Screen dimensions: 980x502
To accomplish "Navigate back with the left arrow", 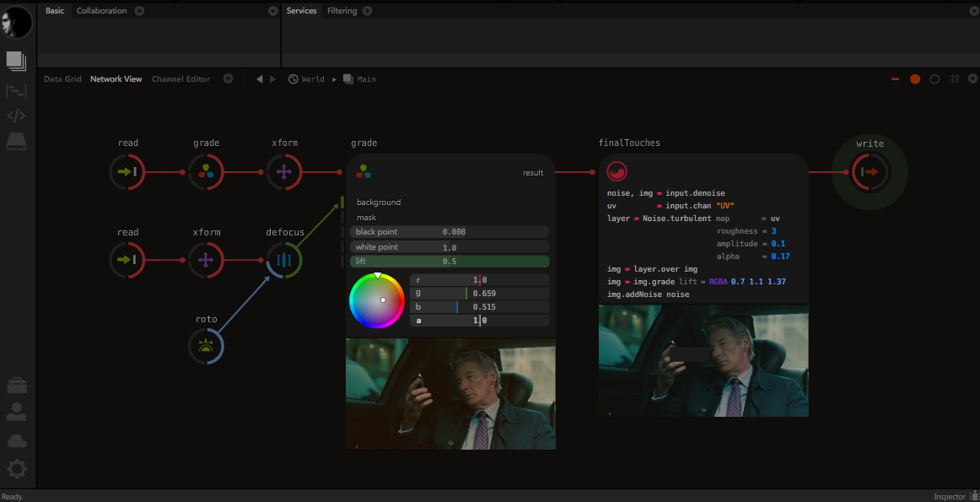I will pos(260,79).
